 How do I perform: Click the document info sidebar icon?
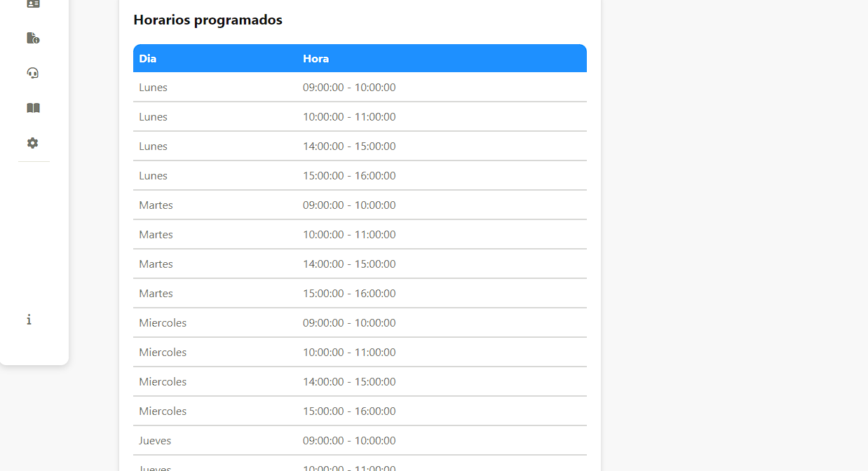point(33,38)
